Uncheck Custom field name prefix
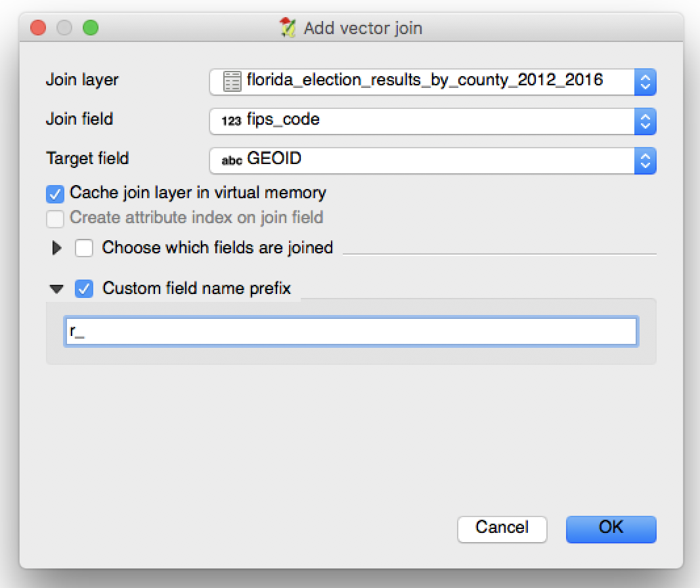Image resolution: width=700 pixels, height=588 pixels. 84,288
